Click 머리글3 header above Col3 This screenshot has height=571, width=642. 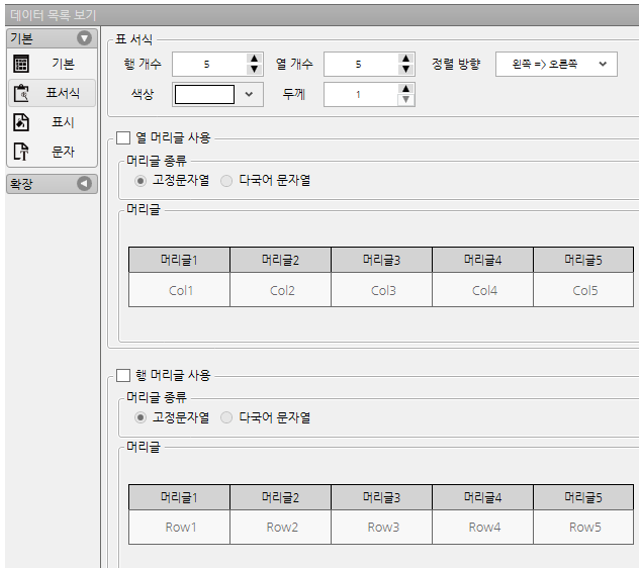pos(382,260)
